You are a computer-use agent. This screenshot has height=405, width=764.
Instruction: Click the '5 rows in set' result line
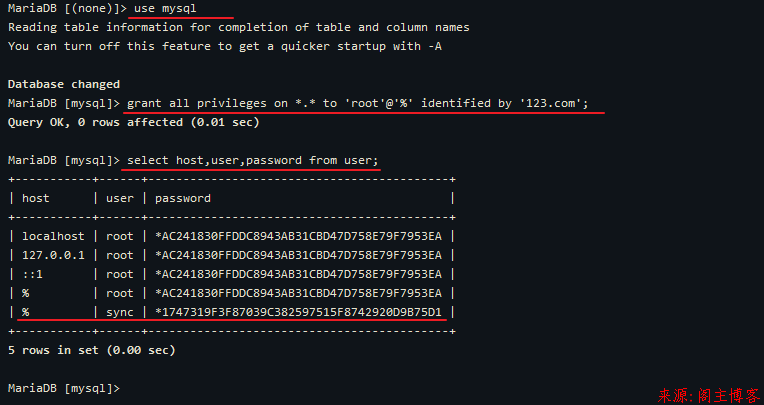(92, 350)
